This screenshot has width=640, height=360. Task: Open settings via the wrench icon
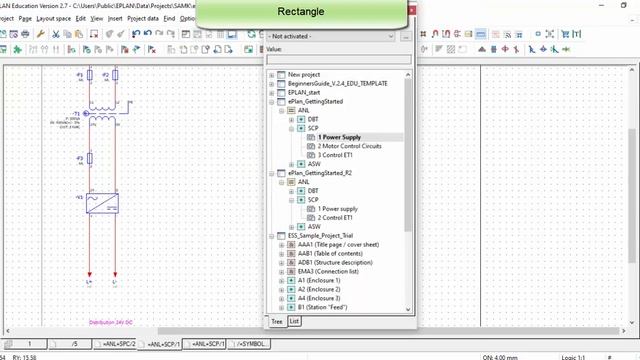[x=40, y=34]
